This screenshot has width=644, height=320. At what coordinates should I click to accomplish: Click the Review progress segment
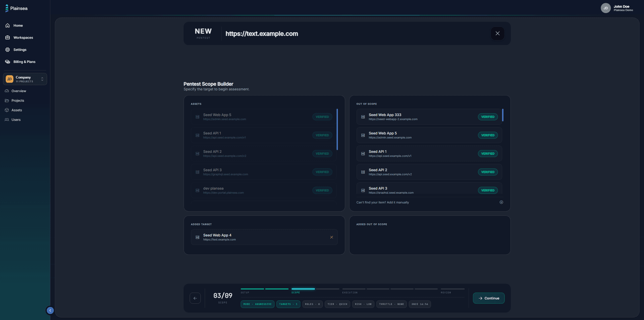(x=453, y=289)
